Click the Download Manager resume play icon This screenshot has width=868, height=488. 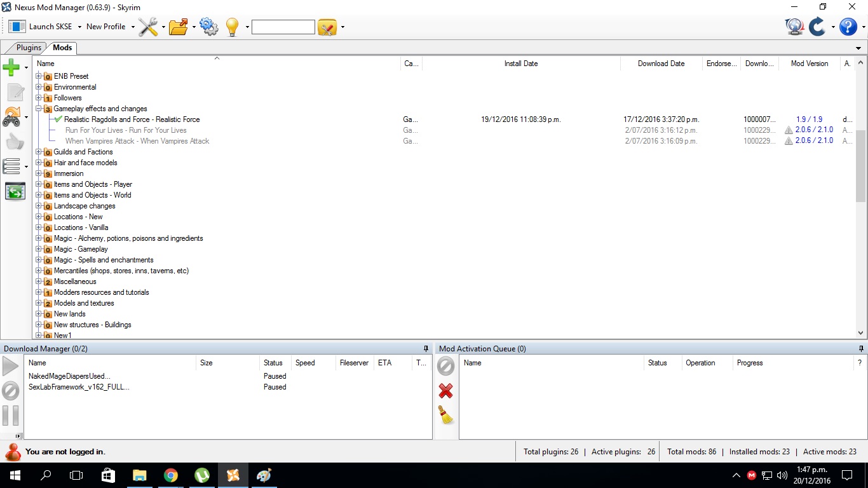(10, 366)
